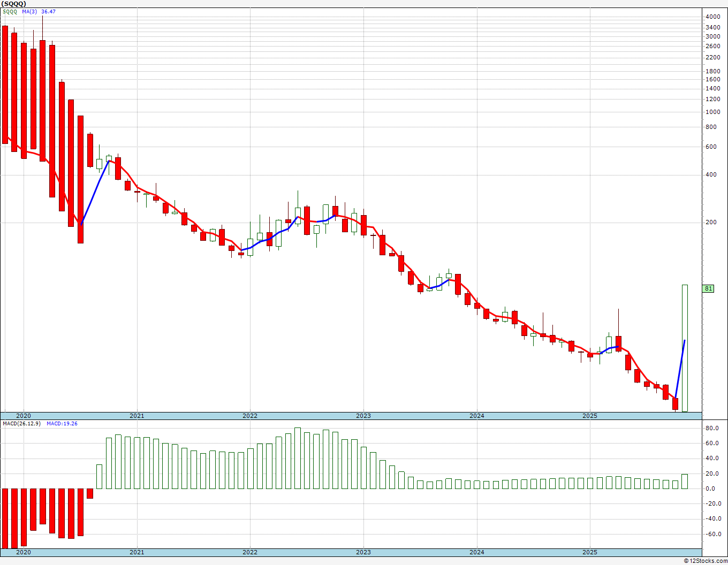Select the 2021 marker on price timeline
This screenshot has width=728, height=565.
click(x=136, y=416)
